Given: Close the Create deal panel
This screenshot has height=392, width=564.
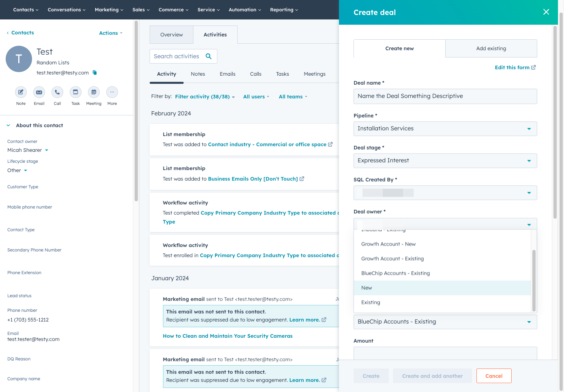Looking at the screenshot, I should pyautogui.click(x=546, y=12).
